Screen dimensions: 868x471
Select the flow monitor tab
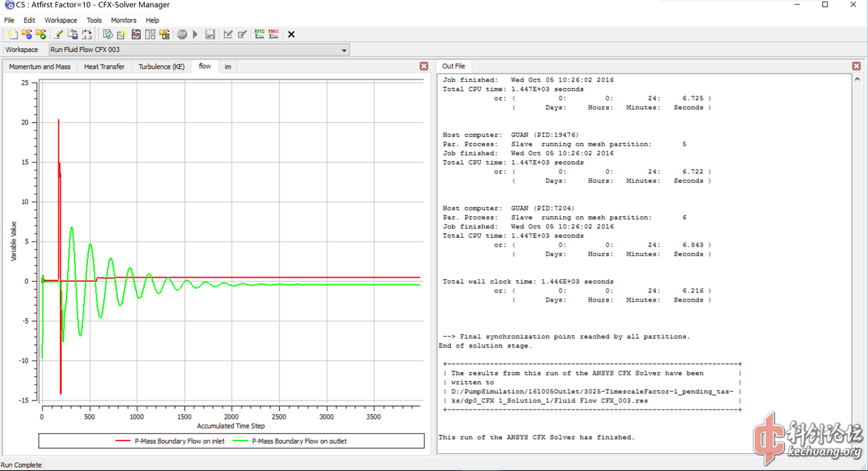click(x=205, y=66)
